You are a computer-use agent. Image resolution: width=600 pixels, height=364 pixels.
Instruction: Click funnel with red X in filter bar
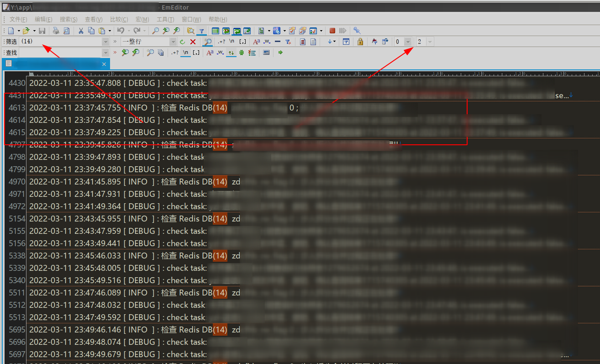tap(288, 42)
